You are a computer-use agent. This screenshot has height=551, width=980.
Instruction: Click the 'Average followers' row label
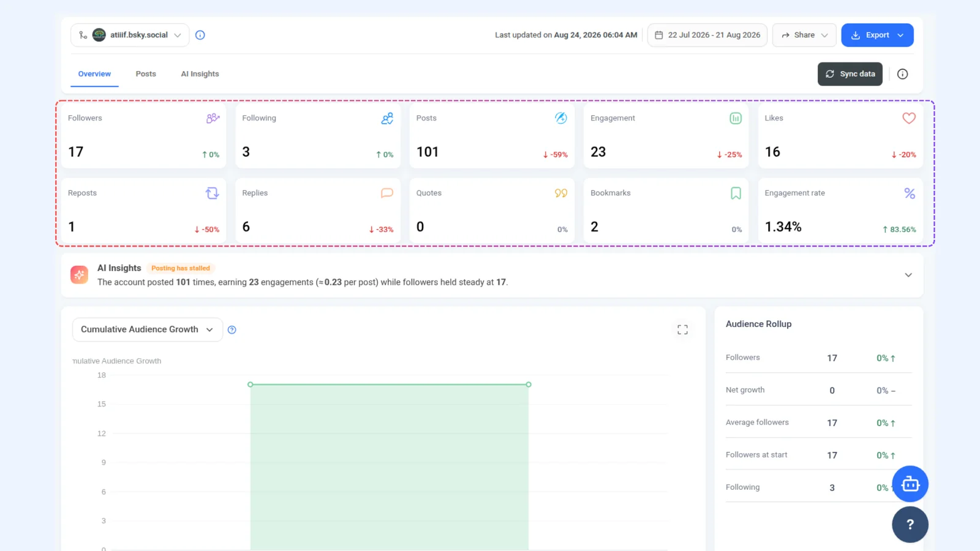pos(757,422)
